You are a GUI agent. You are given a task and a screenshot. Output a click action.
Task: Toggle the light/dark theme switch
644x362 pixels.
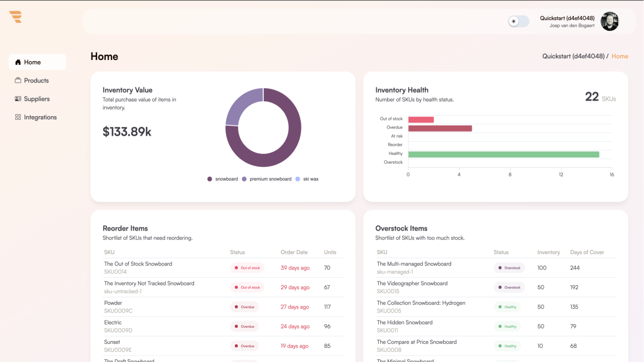click(x=518, y=21)
